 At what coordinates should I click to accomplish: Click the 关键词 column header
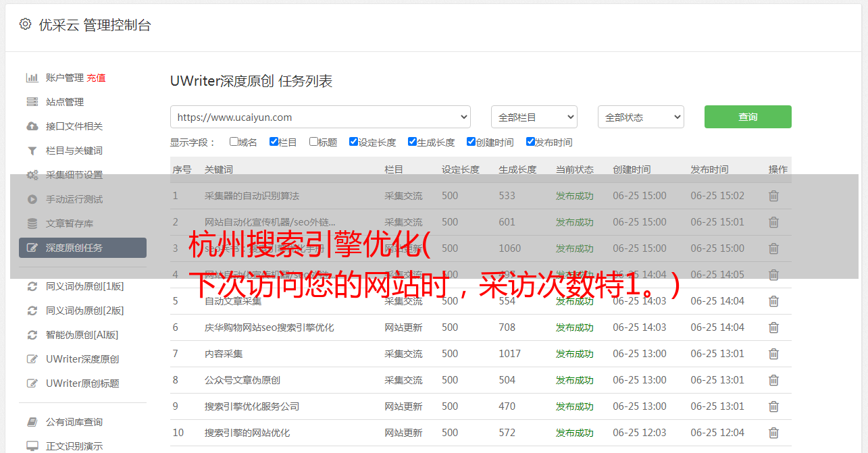pyautogui.click(x=219, y=169)
